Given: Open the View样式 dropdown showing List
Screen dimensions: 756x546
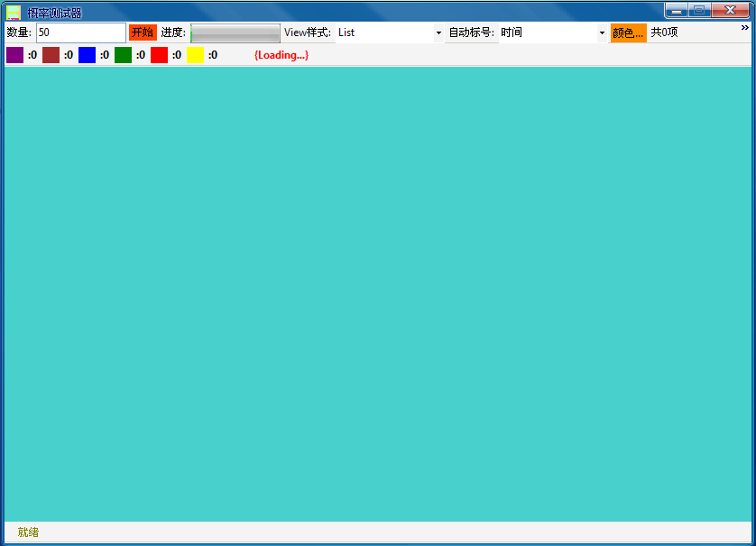Looking at the screenshot, I should click(390, 32).
